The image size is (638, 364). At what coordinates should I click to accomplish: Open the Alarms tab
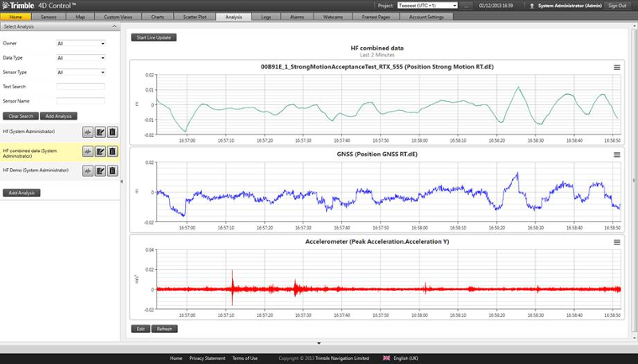[297, 17]
